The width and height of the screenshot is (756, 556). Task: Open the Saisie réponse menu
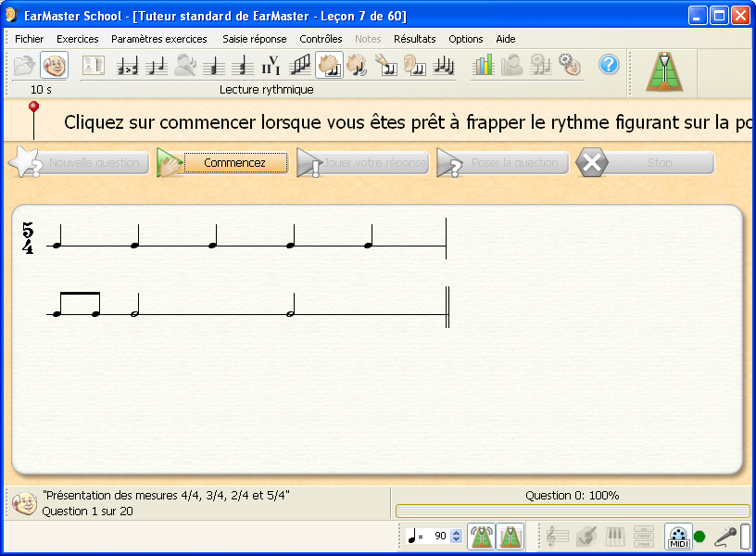coord(255,39)
